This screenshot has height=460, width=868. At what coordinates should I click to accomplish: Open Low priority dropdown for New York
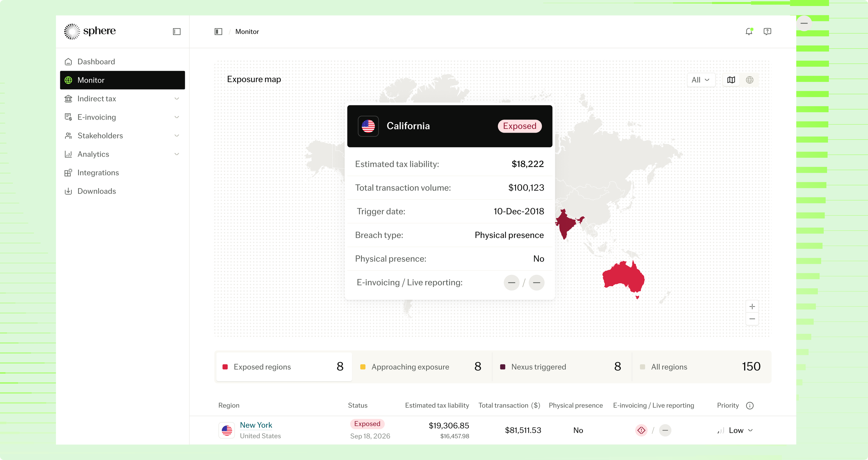click(735, 431)
